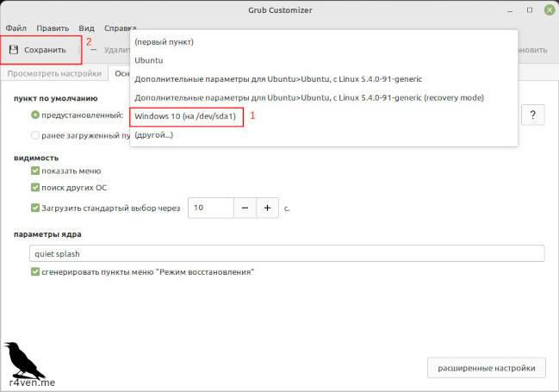Decrease timeout with the minus button
The image size is (559, 392).
click(245, 208)
